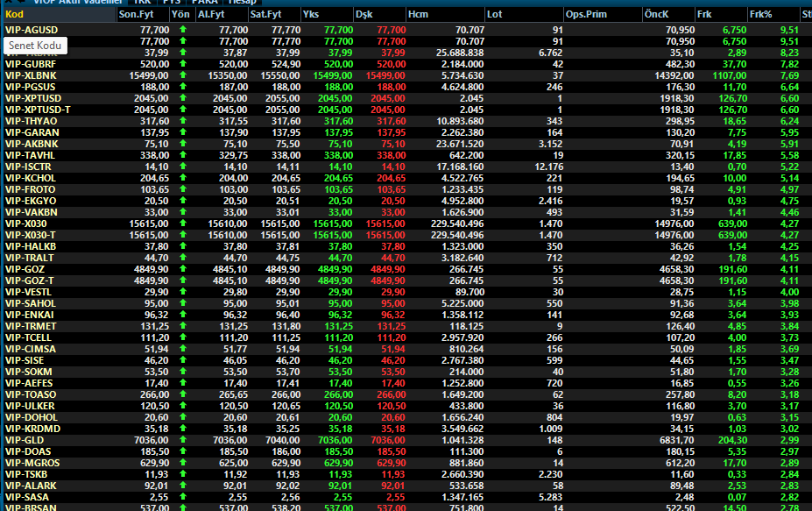Select the VIP-X030 contract code
The width and height of the screenshot is (812, 511).
(x=26, y=224)
